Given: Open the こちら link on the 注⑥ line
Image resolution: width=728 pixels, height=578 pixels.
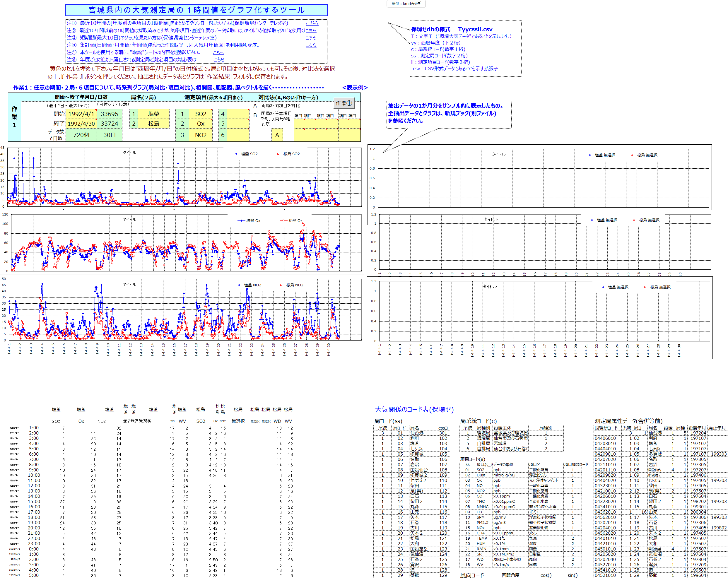Looking at the screenshot, I should (x=219, y=59).
